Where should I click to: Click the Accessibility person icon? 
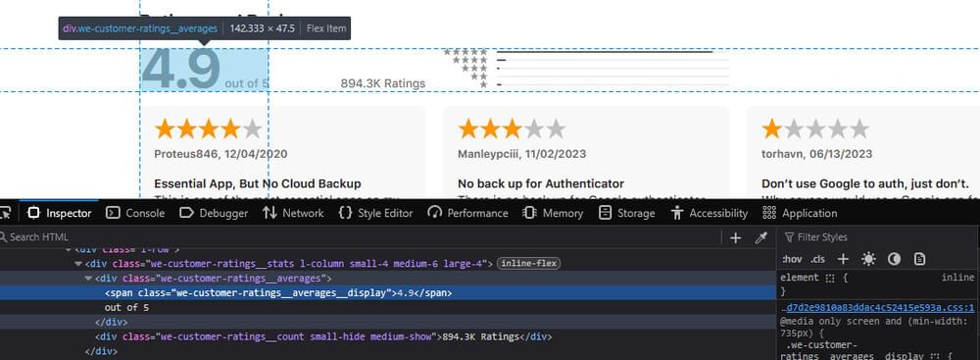click(676, 213)
